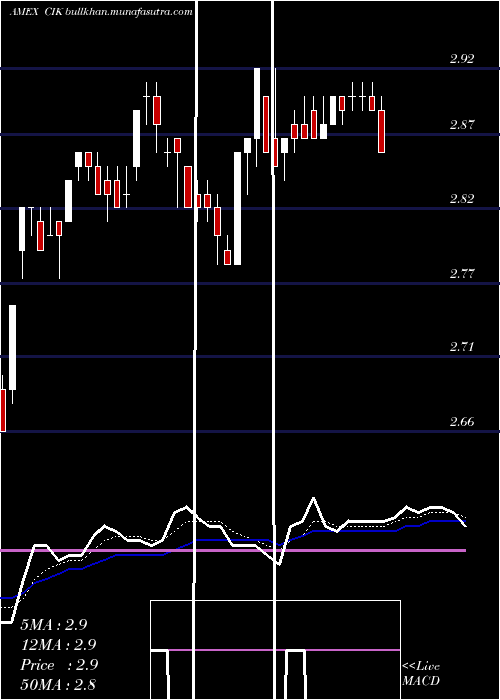
Task: Click the 2.87 price axis label
Action: coord(462,125)
